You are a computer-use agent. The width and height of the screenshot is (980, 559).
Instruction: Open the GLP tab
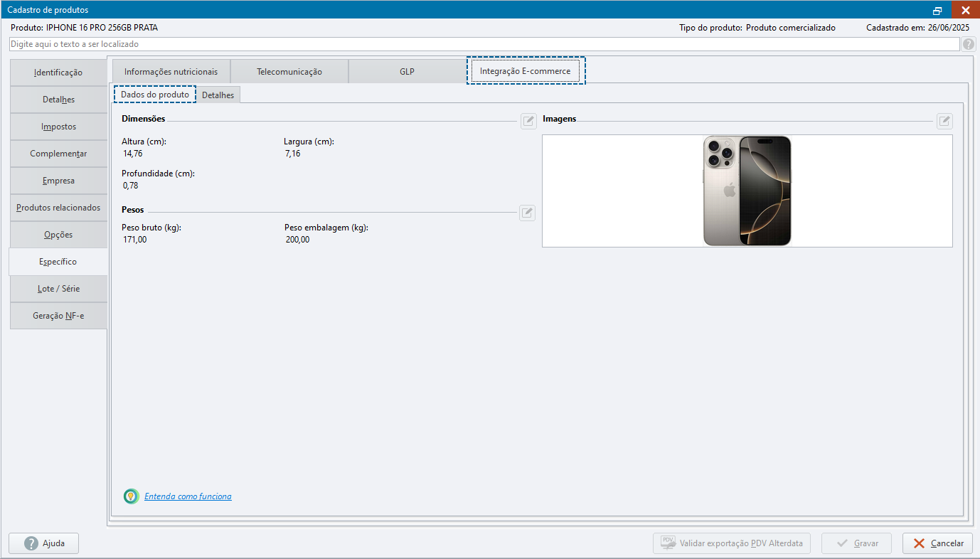point(407,72)
